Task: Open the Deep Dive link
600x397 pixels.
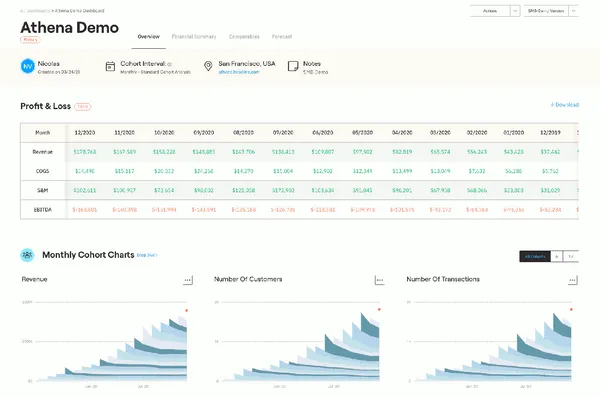Action: [147, 255]
